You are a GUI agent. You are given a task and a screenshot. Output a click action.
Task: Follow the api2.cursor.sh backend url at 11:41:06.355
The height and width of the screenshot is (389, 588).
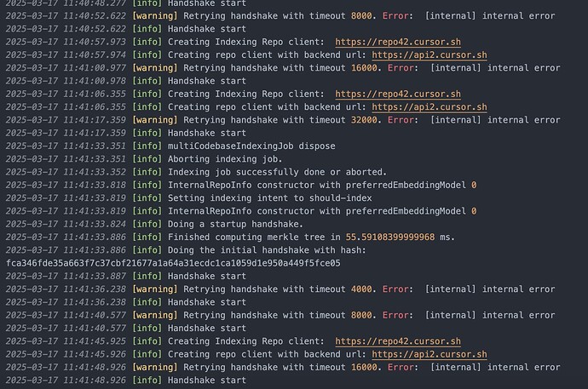[429, 107]
